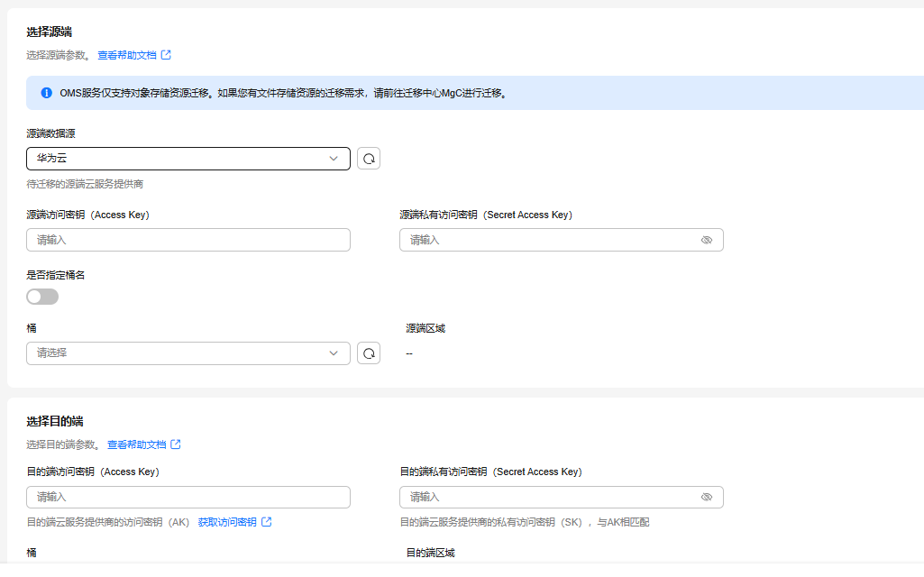
Task: Click external link icon beside destination 查看帮助文档
Action: (176, 444)
